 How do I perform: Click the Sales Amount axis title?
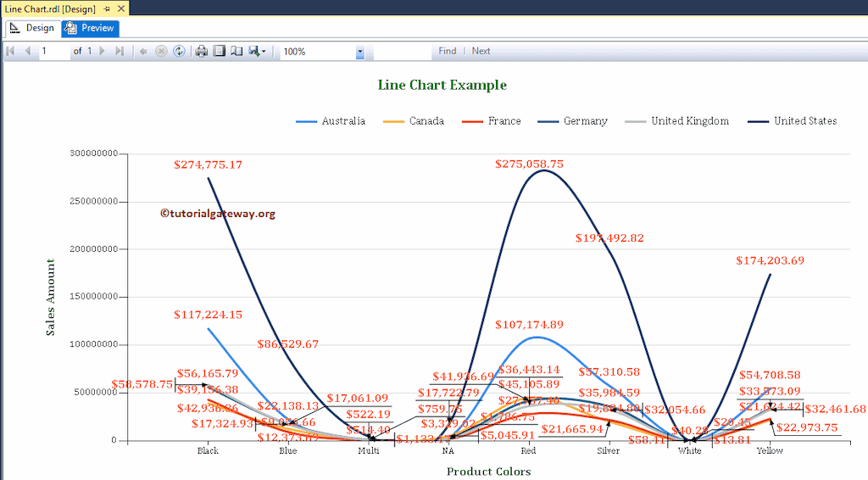point(50,297)
